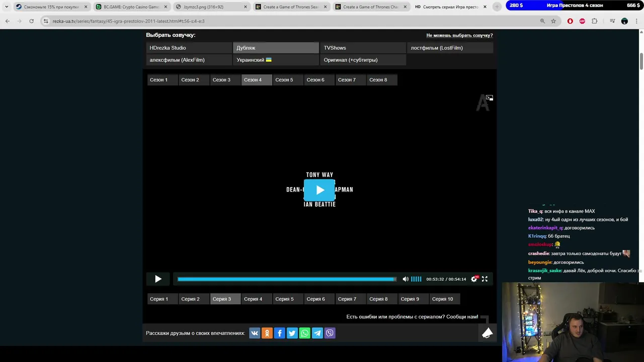The image size is (644, 362).
Task: Enter fullscreen mode in the video player
Action: click(485, 279)
